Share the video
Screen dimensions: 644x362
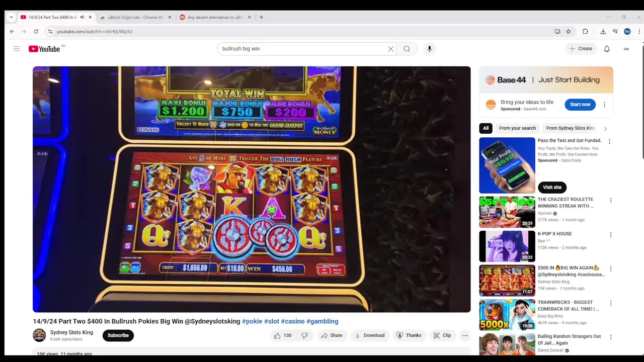point(332,335)
